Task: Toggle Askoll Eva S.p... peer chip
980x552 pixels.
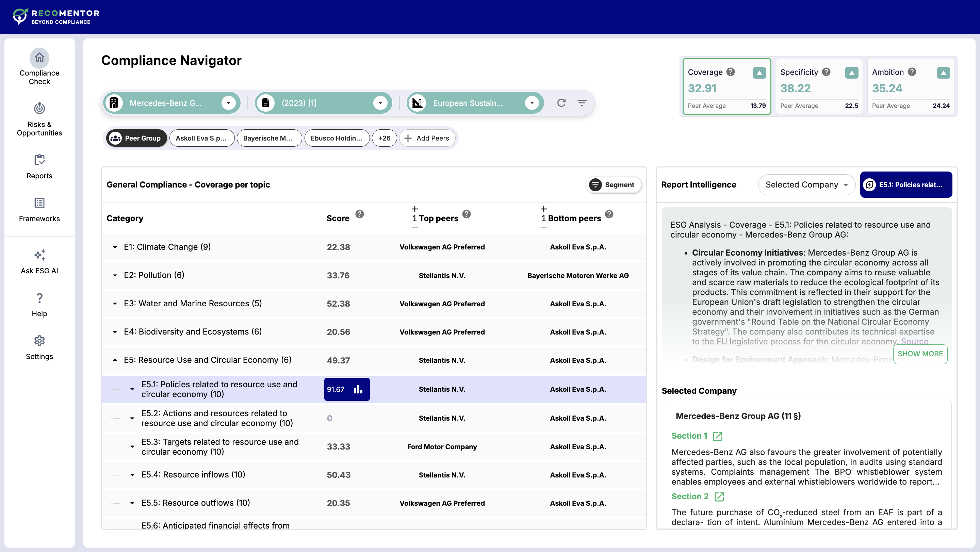Action: (x=201, y=138)
